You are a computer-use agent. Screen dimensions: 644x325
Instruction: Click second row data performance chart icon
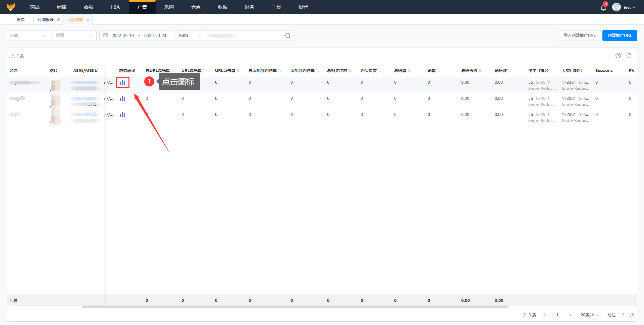(x=122, y=99)
